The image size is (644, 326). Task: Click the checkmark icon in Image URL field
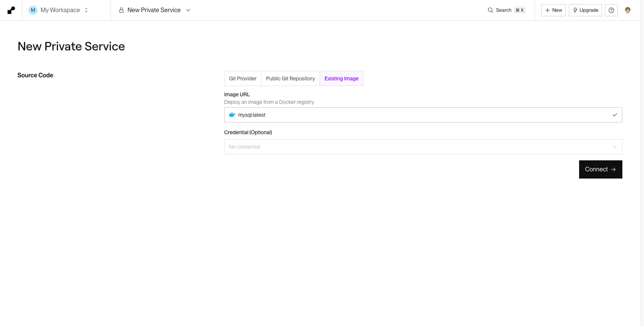pyautogui.click(x=615, y=115)
